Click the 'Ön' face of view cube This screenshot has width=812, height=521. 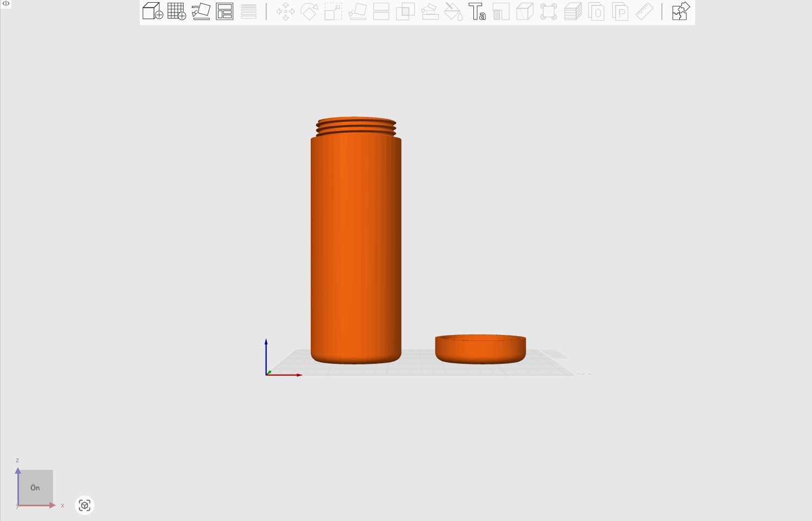coord(35,487)
